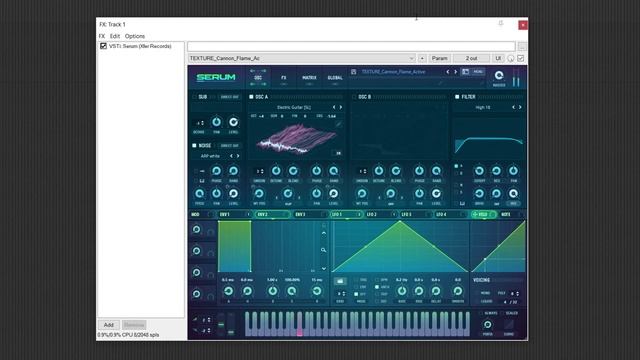This screenshot has width=640, height=360.
Task: Select the LFO 4 modulator tab
Action: pos(449,214)
